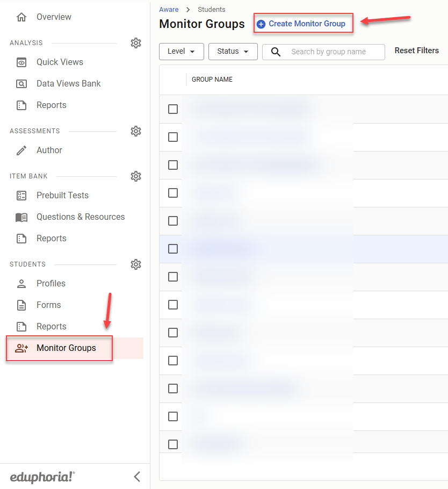Go to Monitor Groups in sidebar
Screen dimensions: 448x489
tap(66, 348)
